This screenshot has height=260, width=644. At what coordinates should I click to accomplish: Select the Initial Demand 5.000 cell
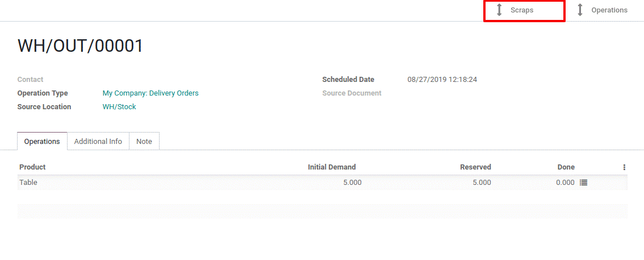click(353, 183)
